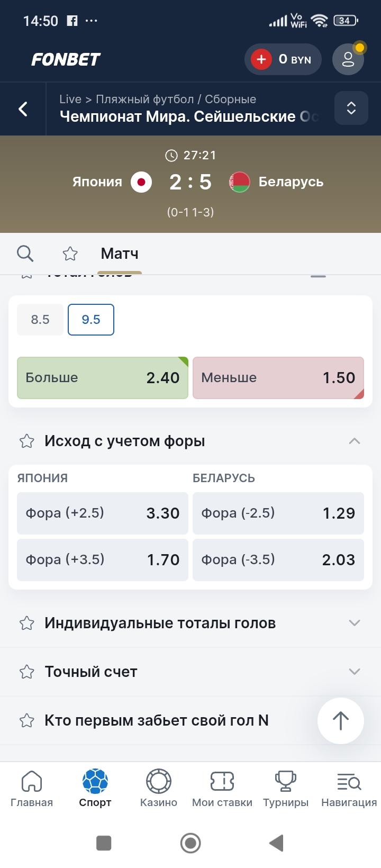Tap the scroll-to-top arrow button
Screen dimensions: 381x868
coord(340,720)
